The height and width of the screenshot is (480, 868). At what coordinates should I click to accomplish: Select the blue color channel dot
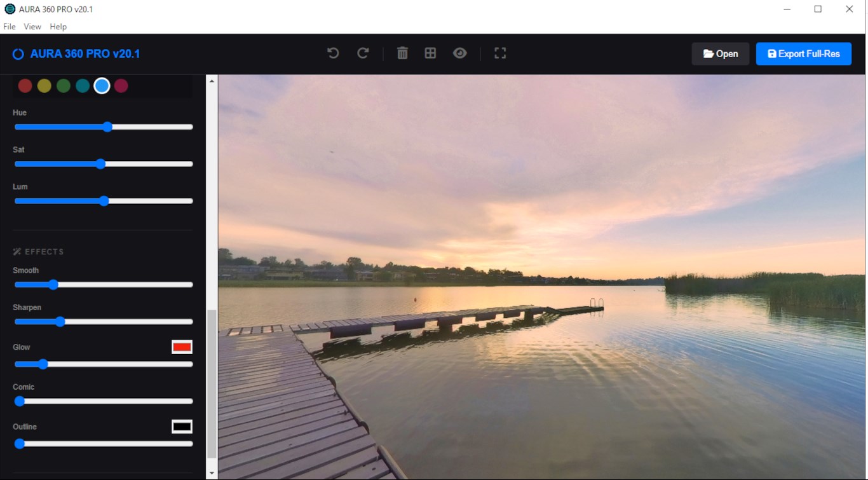[x=102, y=86]
